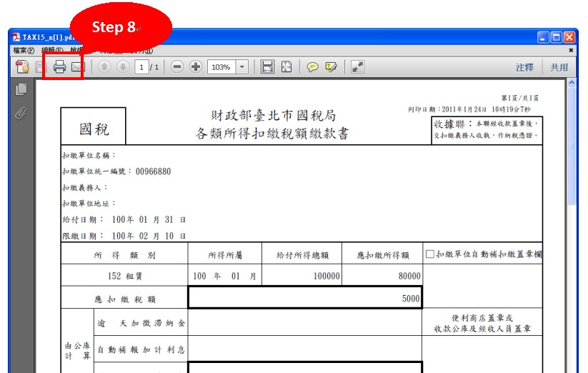Open the attachments paperclip panel

click(x=21, y=113)
